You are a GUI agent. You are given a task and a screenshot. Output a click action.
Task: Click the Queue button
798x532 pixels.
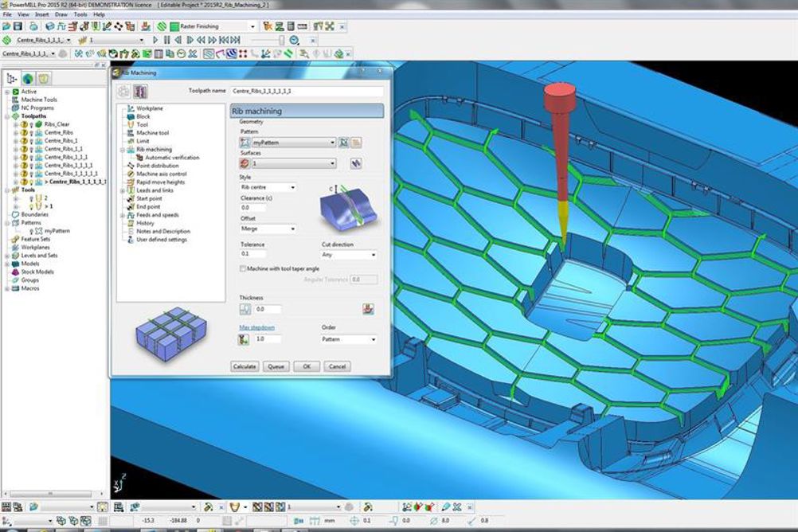[x=276, y=366]
